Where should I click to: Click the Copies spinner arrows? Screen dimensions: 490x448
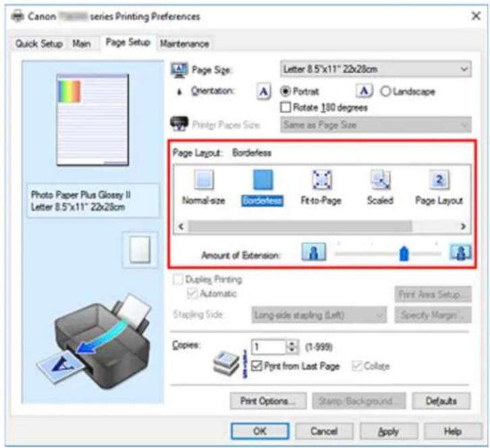tap(292, 347)
